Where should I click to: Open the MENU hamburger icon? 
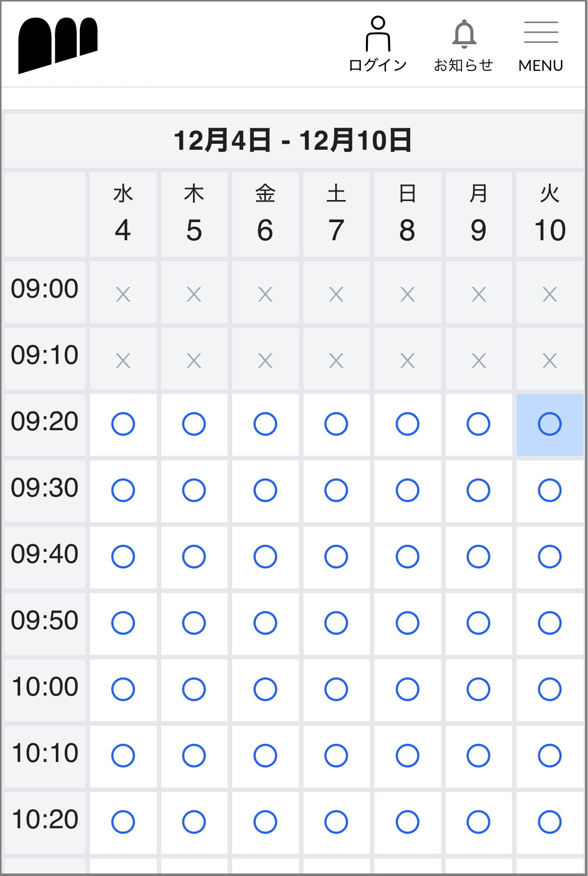[541, 44]
